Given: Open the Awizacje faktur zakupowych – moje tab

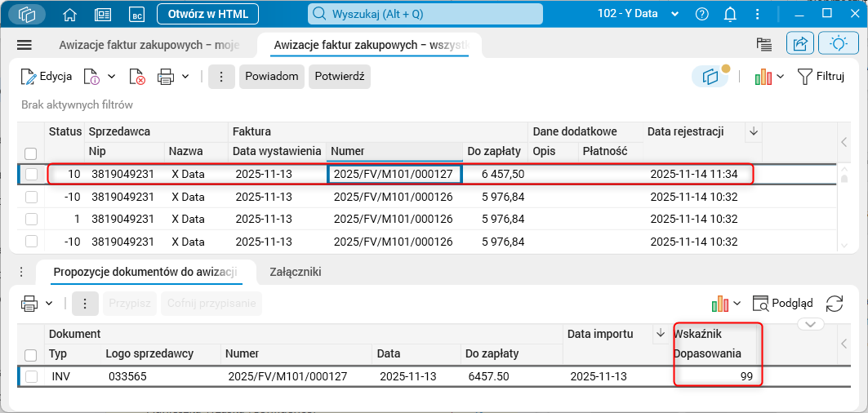Looking at the screenshot, I should tap(149, 45).
